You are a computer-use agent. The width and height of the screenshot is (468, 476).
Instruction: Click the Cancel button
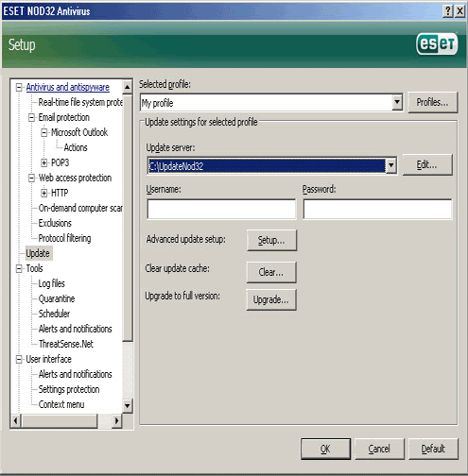point(379,449)
